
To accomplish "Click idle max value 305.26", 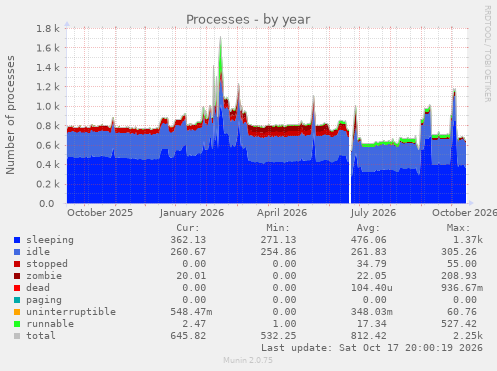I will click(459, 252).
